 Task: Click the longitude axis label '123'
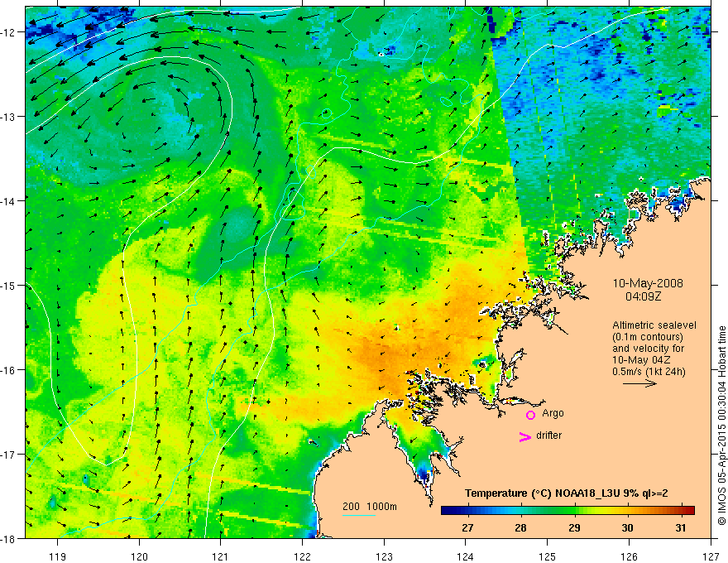pos(384,556)
